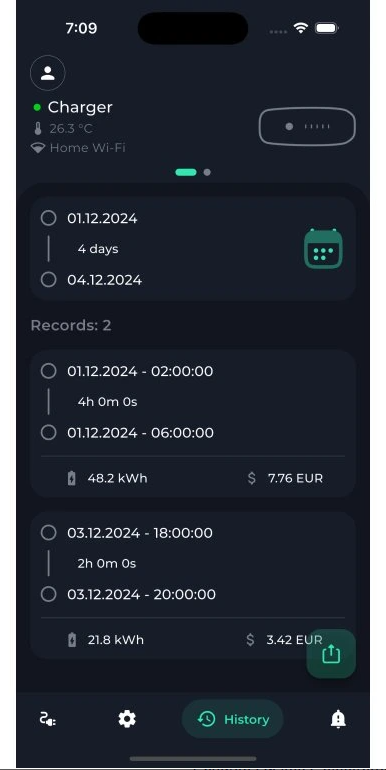Screen dimensions: 386x770
Task: Tap the calendar date picker icon
Action: pos(323,248)
